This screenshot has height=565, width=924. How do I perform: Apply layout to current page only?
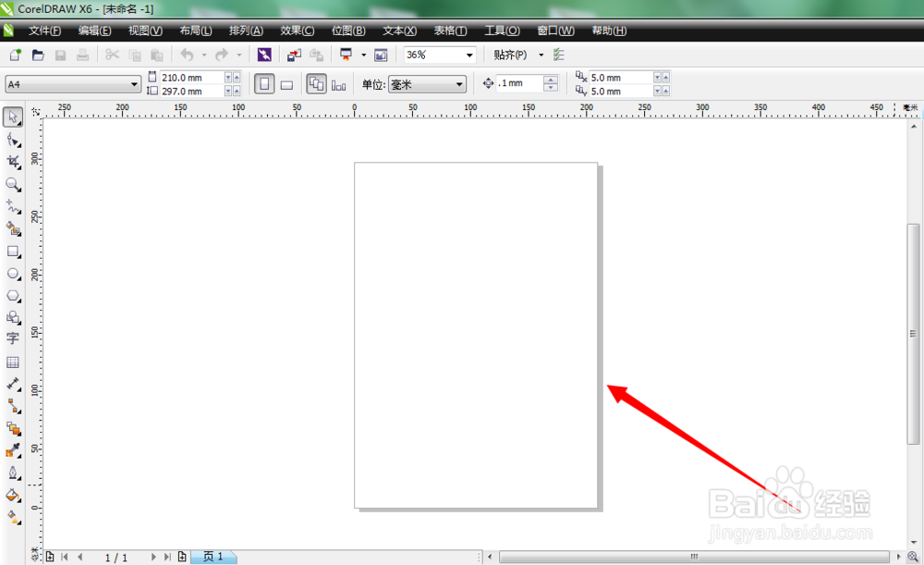[x=338, y=85]
